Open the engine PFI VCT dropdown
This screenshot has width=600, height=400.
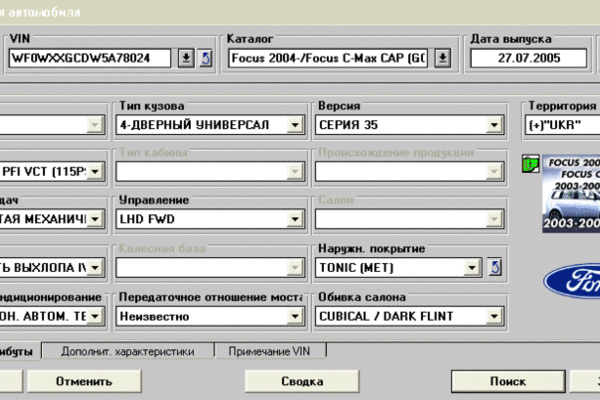point(95,171)
